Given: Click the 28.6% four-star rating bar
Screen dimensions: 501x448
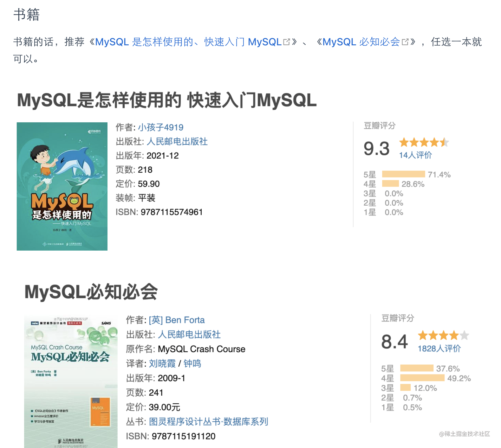Looking at the screenshot, I should [x=390, y=183].
